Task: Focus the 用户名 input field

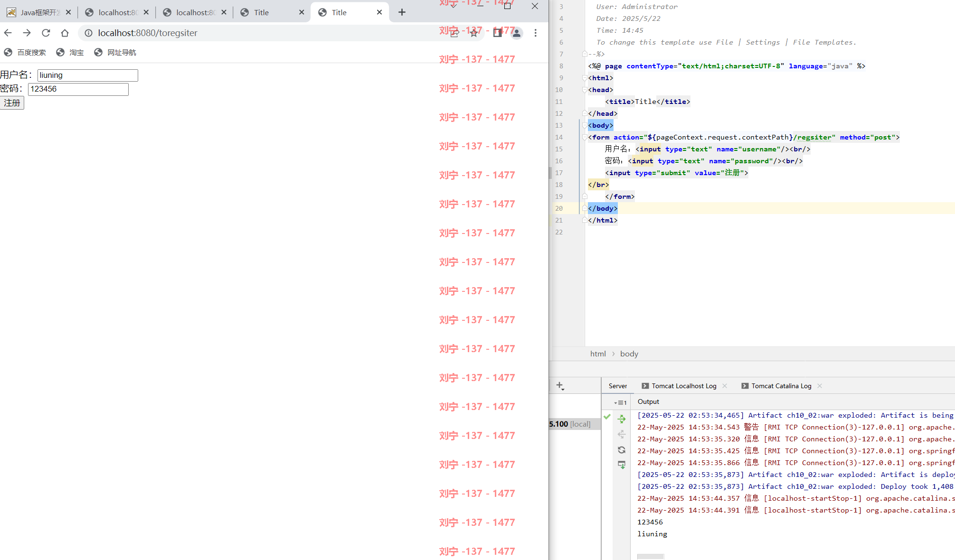Action: [88, 75]
